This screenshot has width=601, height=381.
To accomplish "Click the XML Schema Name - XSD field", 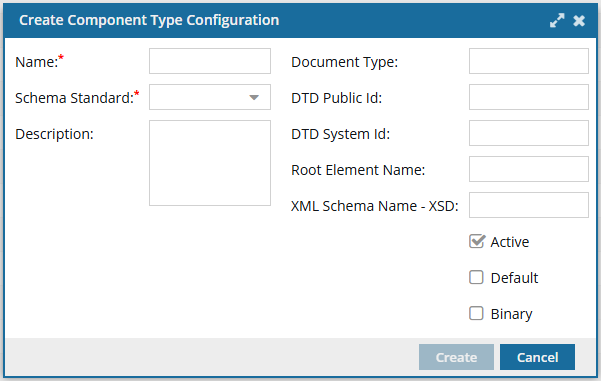I will click(x=529, y=205).
